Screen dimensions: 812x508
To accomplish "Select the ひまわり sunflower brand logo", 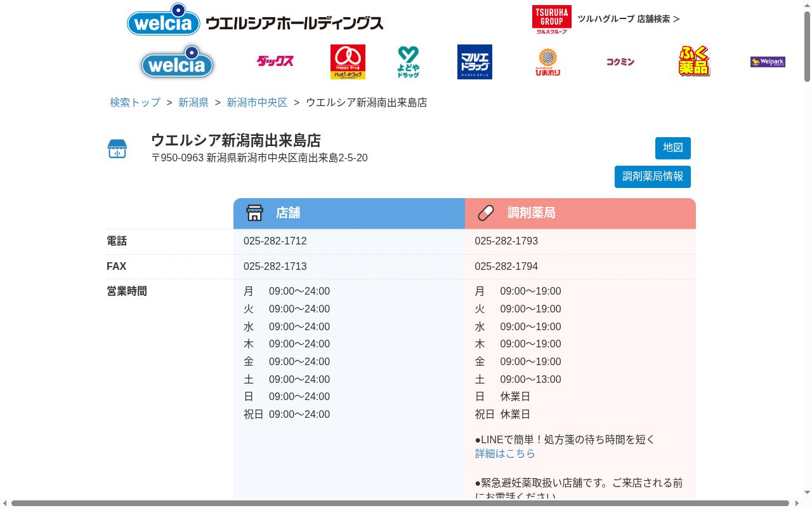I will [x=547, y=62].
